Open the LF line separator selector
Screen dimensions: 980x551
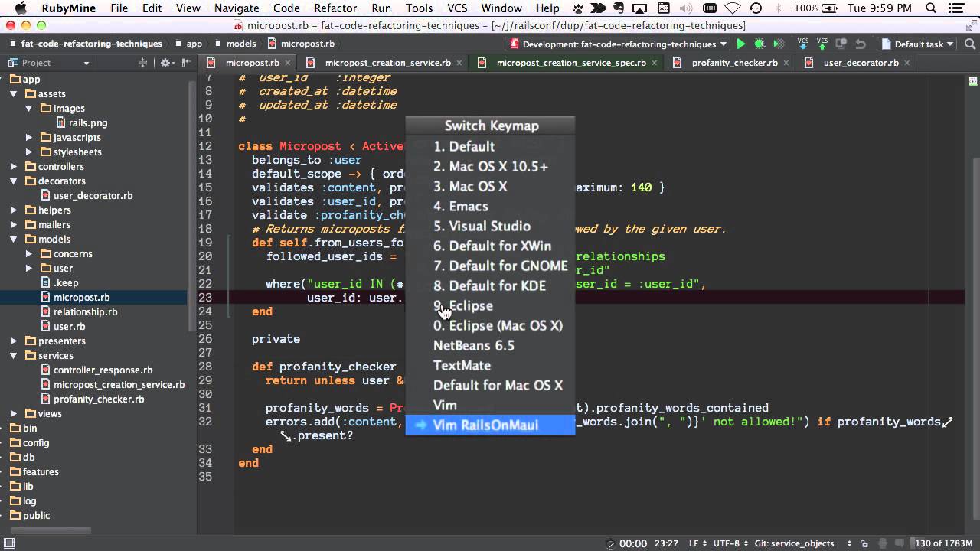(x=697, y=543)
